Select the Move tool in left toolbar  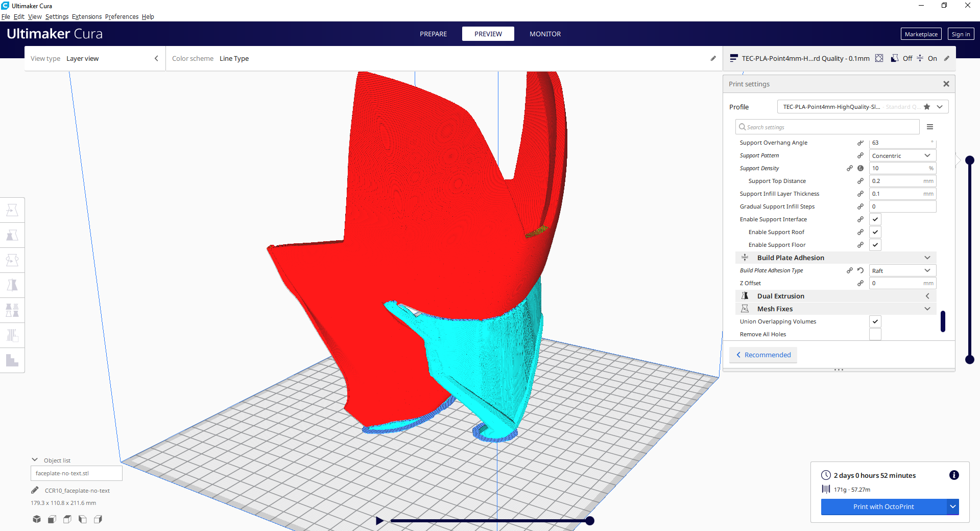point(12,210)
